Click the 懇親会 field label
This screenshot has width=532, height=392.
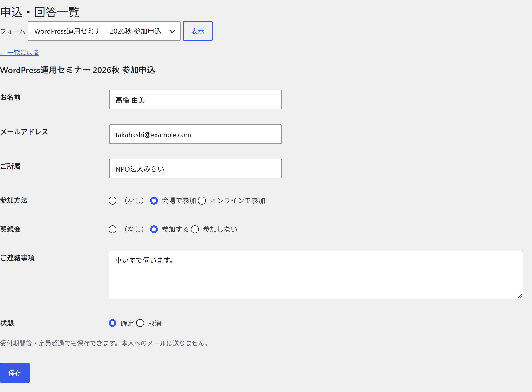[10, 229]
